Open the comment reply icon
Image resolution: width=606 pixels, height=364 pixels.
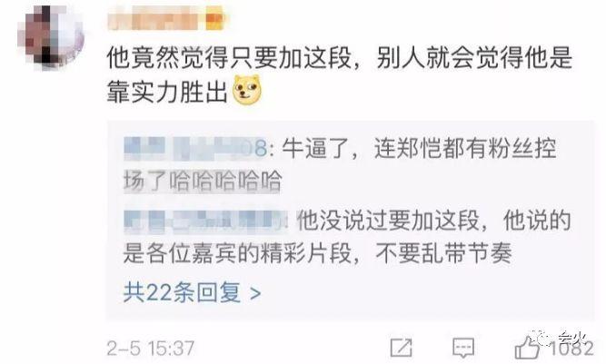[x=463, y=348]
